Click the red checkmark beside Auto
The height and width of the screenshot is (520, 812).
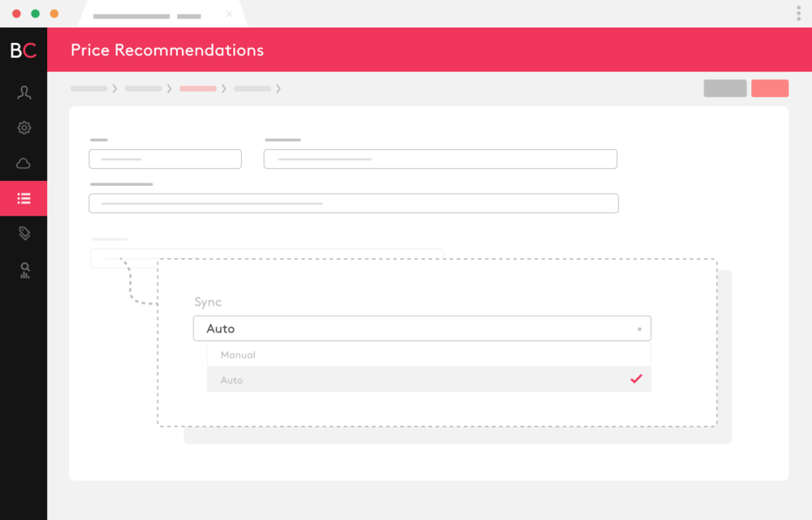point(636,379)
